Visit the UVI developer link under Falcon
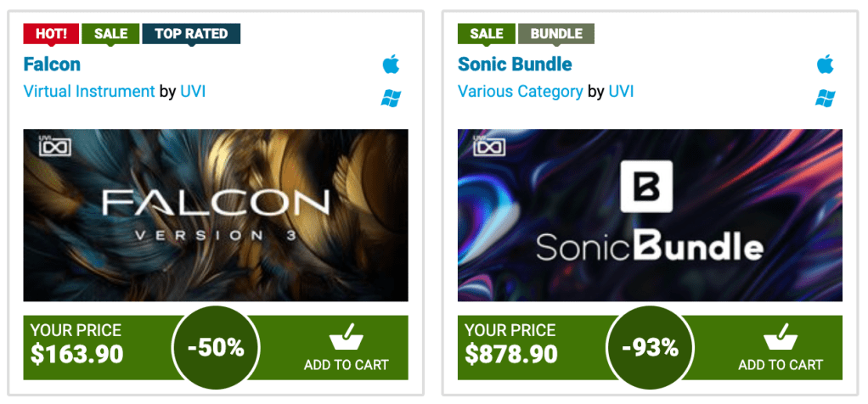Image resolution: width=868 pixels, height=404 pixels. (193, 92)
